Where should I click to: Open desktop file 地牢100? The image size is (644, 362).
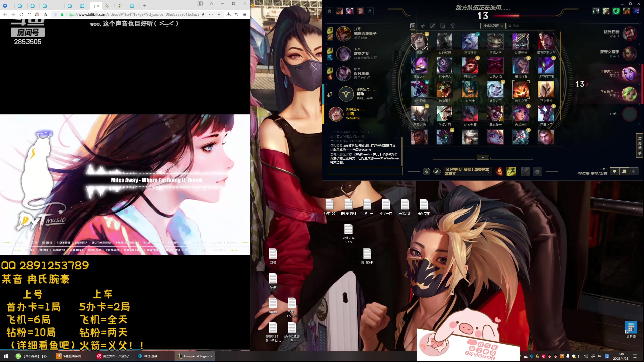[x=329, y=207]
